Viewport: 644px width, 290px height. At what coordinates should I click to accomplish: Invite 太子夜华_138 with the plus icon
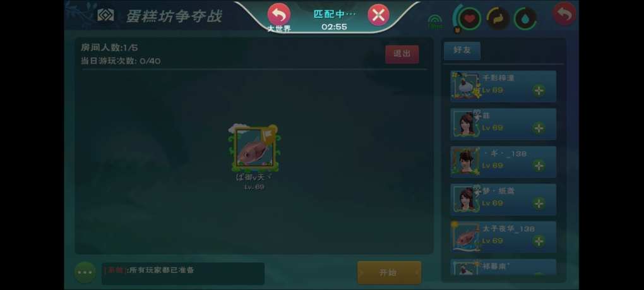[539, 241]
